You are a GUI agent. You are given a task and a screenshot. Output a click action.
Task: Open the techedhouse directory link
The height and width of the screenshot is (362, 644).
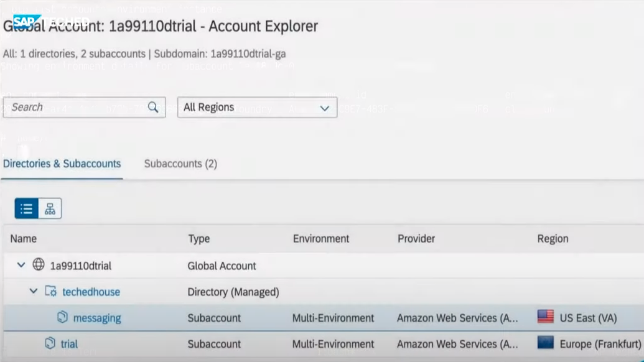coord(91,292)
